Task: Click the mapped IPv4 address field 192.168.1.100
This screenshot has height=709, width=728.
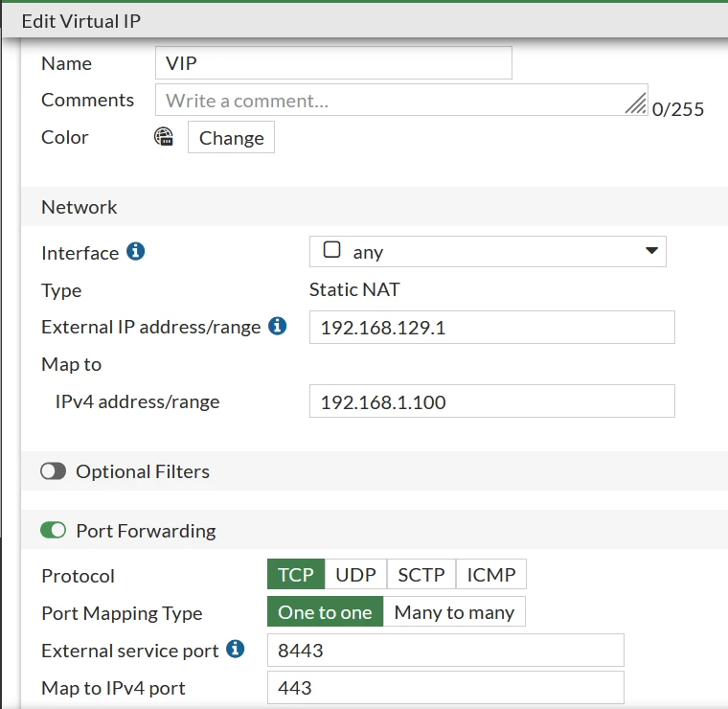Action: pos(492,401)
